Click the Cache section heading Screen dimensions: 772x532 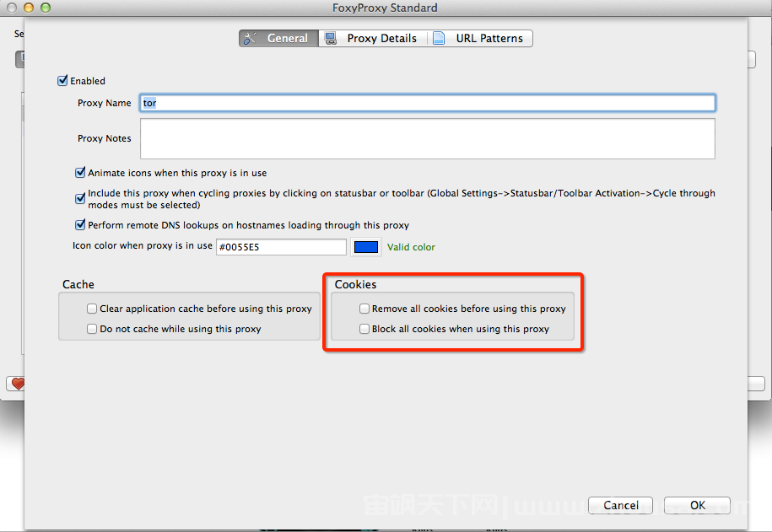pos(78,284)
